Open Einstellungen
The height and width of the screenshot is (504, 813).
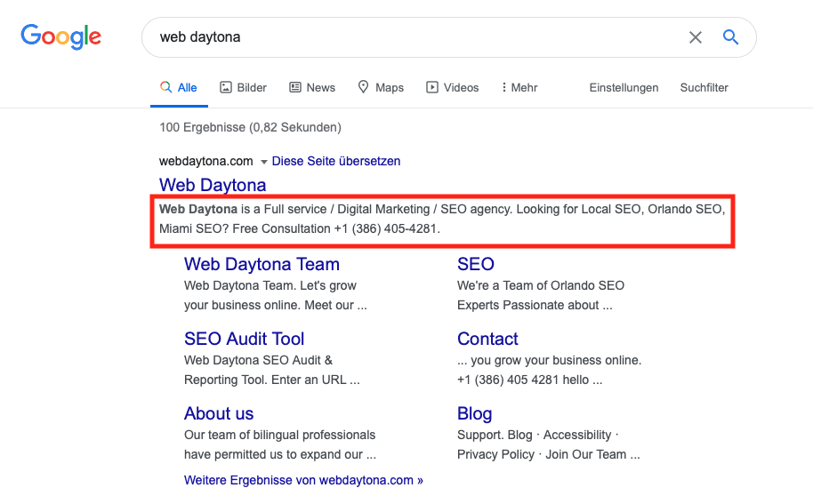624,87
